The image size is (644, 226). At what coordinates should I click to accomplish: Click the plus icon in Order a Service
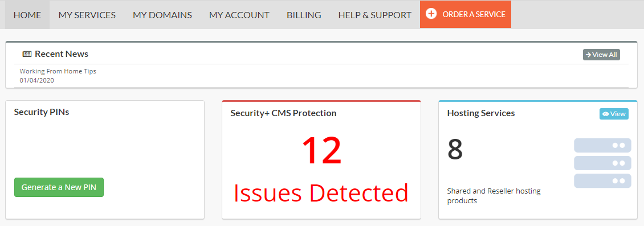[431, 14]
